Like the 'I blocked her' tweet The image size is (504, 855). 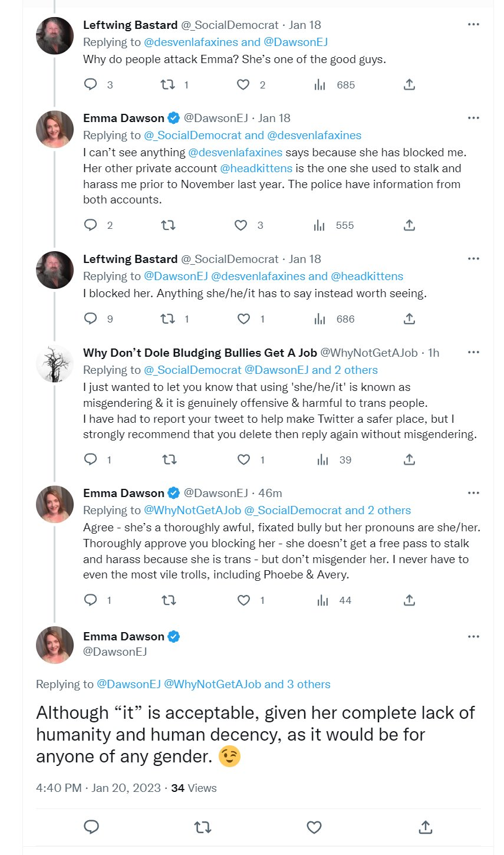[243, 318]
